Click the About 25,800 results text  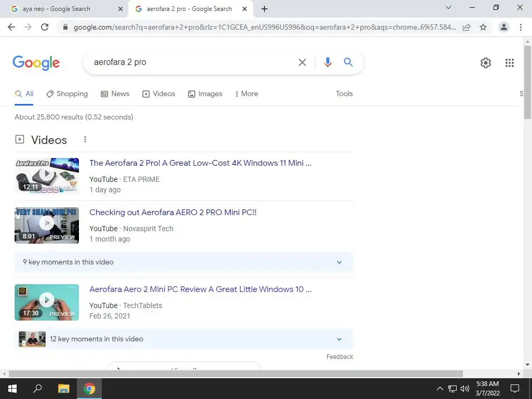(x=74, y=117)
